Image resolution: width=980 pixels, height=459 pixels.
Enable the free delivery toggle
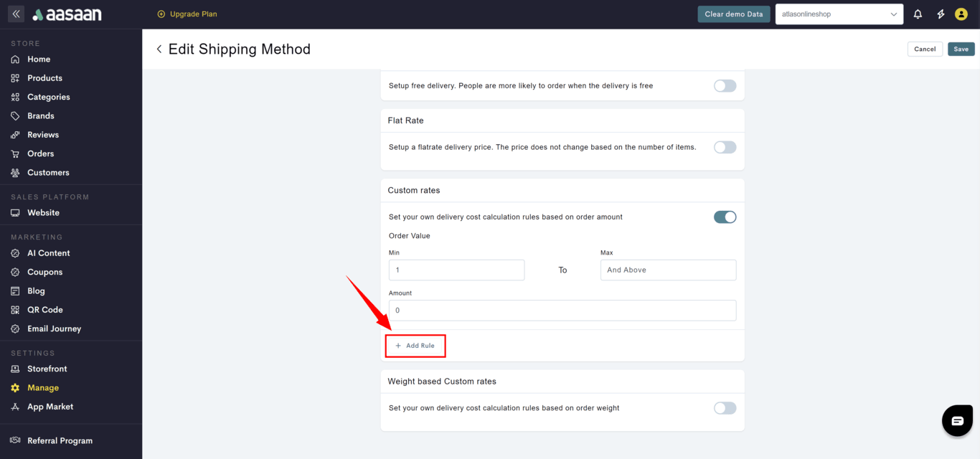725,86
